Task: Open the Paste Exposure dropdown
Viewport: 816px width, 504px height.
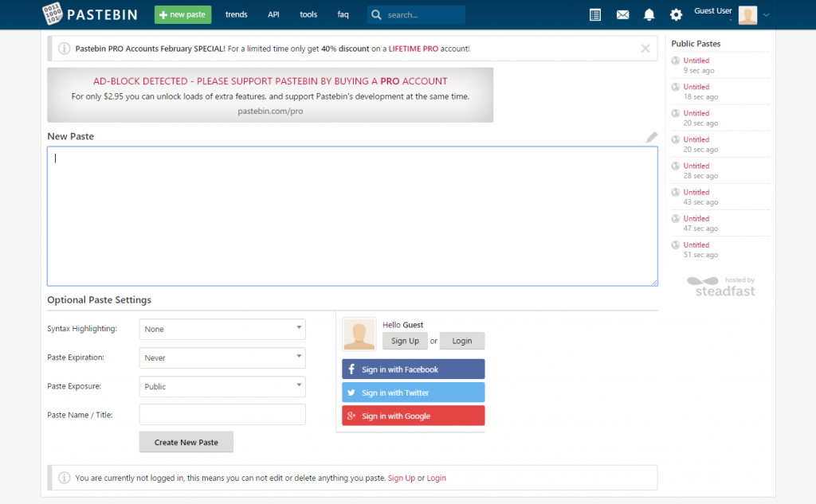Action: coord(222,386)
